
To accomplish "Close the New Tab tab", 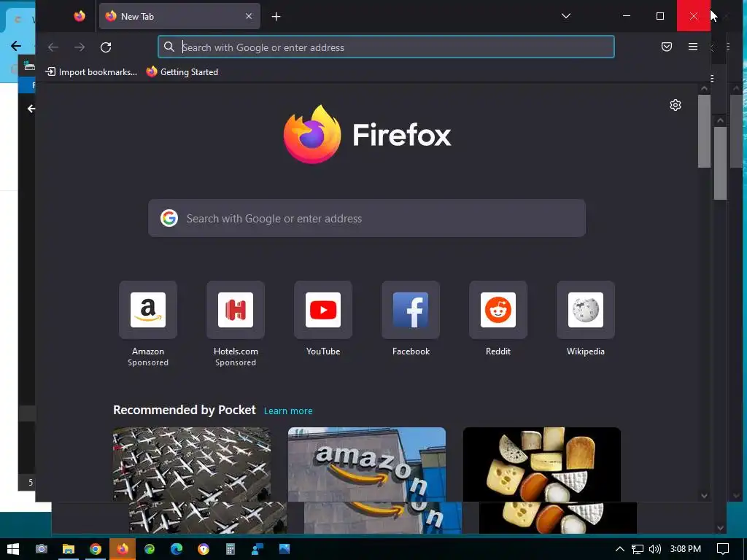I will pos(249,16).
